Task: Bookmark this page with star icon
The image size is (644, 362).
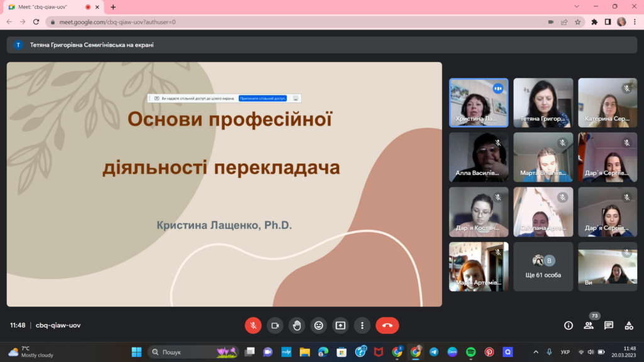Action: [x=577, y=21]
